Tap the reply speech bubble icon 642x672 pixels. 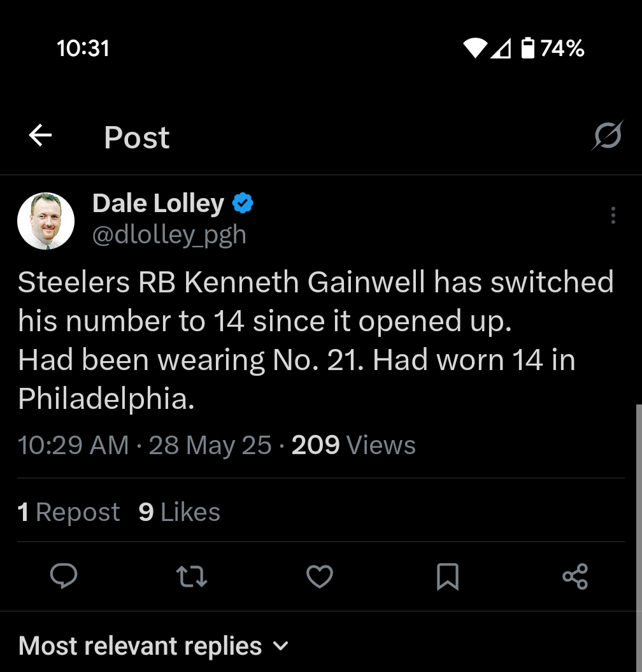[x=64, y=576]
